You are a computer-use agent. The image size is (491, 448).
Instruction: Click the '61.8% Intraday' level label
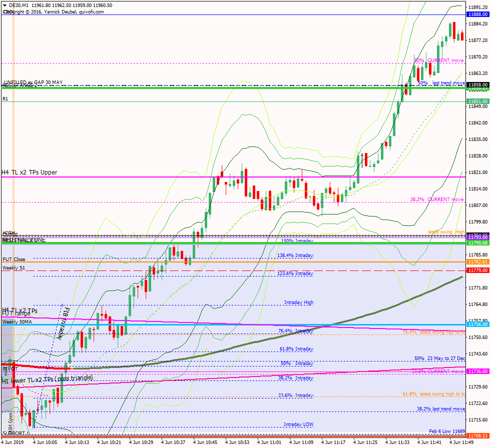pyautogui.click(x=296, y=349)
